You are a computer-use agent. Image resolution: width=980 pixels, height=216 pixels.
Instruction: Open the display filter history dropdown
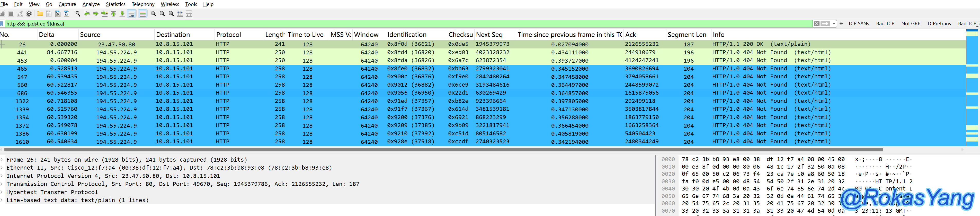[x=834, y=24]
